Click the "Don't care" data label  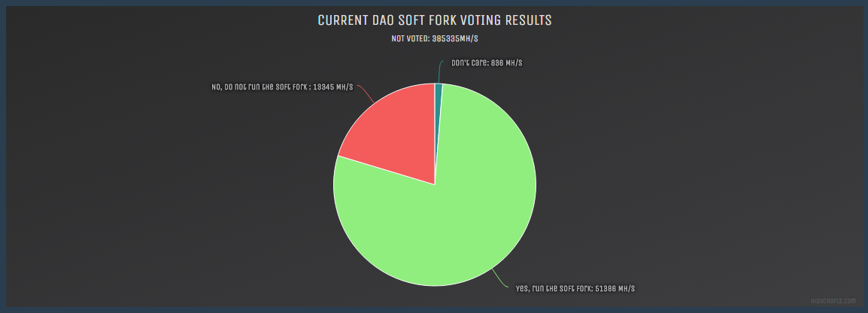click(x=486, y=63)
